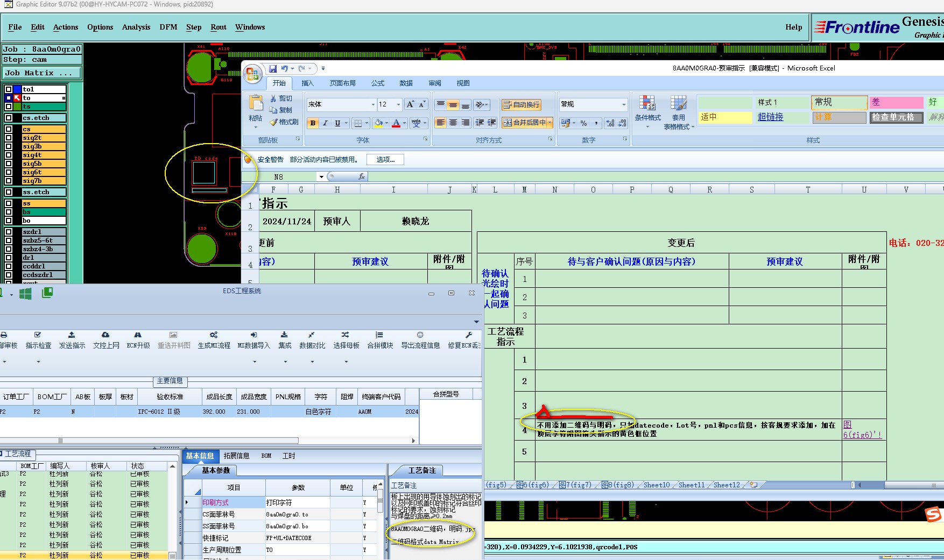Activate Format Painter (格式刷)
Screen dimensions: 944x560
tap(284, 122)
